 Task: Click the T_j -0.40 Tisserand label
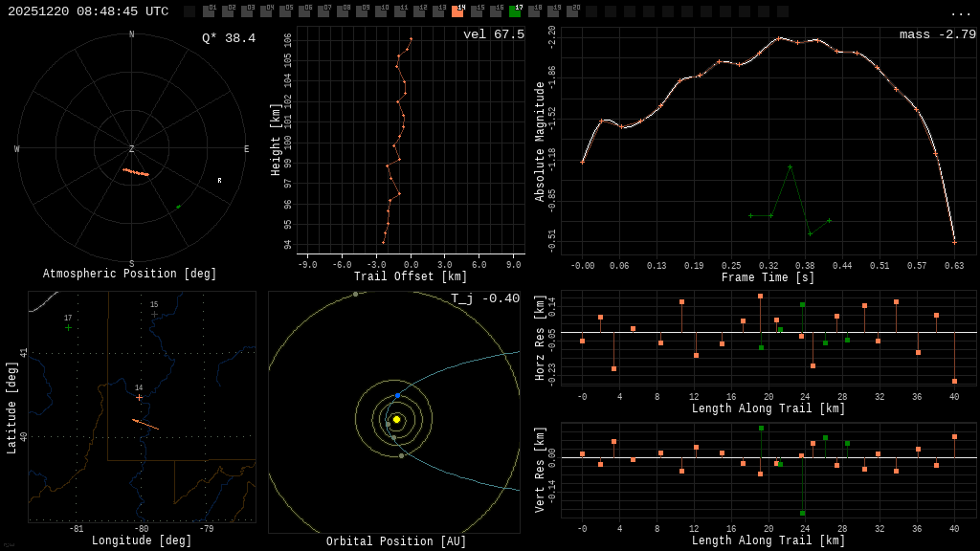[x=485, y=298]
